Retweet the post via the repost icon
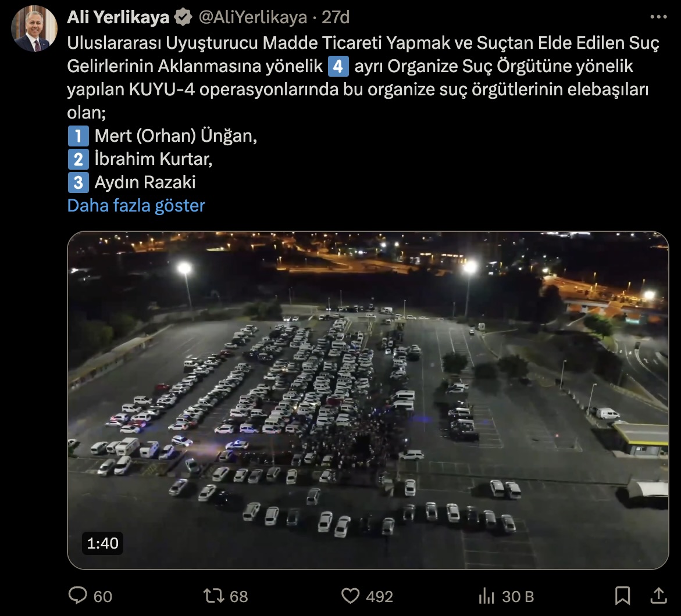 point(213,596)
